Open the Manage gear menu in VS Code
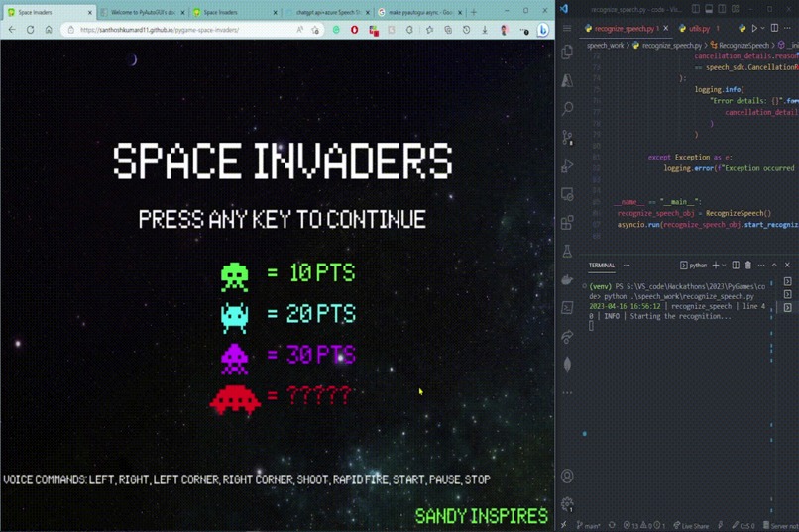 point(567,504)
